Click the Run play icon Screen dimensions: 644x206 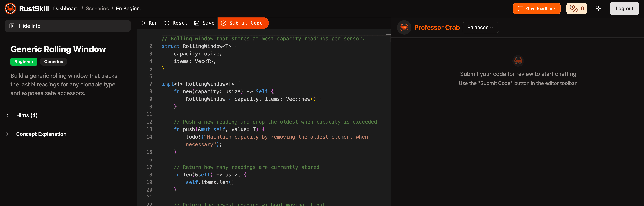pyautogui.click(x=143, y=23)
